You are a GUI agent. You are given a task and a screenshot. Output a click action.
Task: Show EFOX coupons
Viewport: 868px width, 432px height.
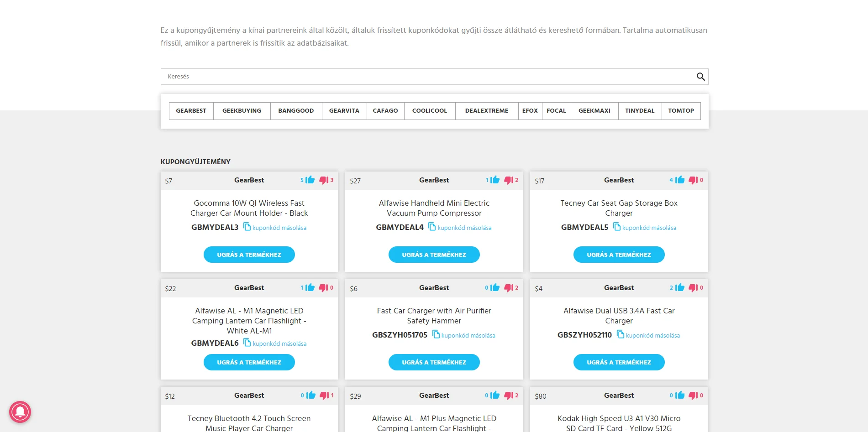[530, 111]
